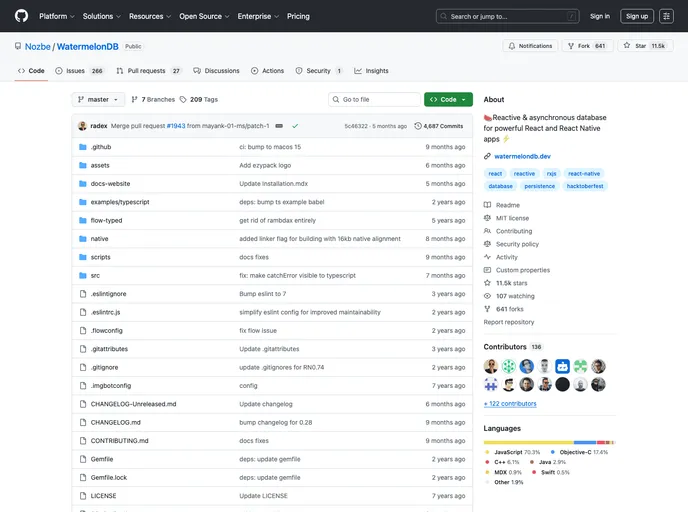Switch to the Code tab
This screenshot has height=512, width=688.
tap(31, 71)
